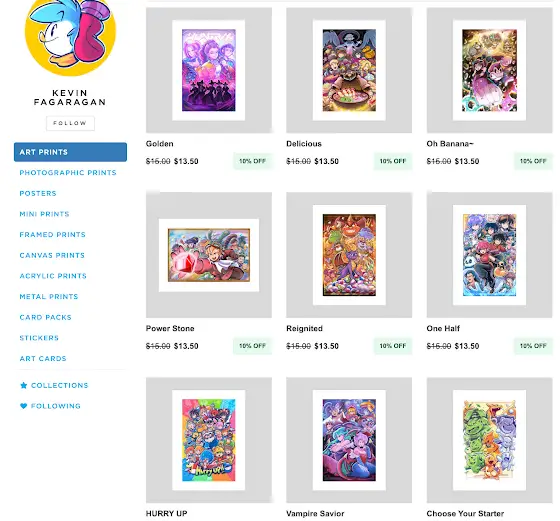
Task: Follow Kevin Fagaragan
Action: [70, 123]
